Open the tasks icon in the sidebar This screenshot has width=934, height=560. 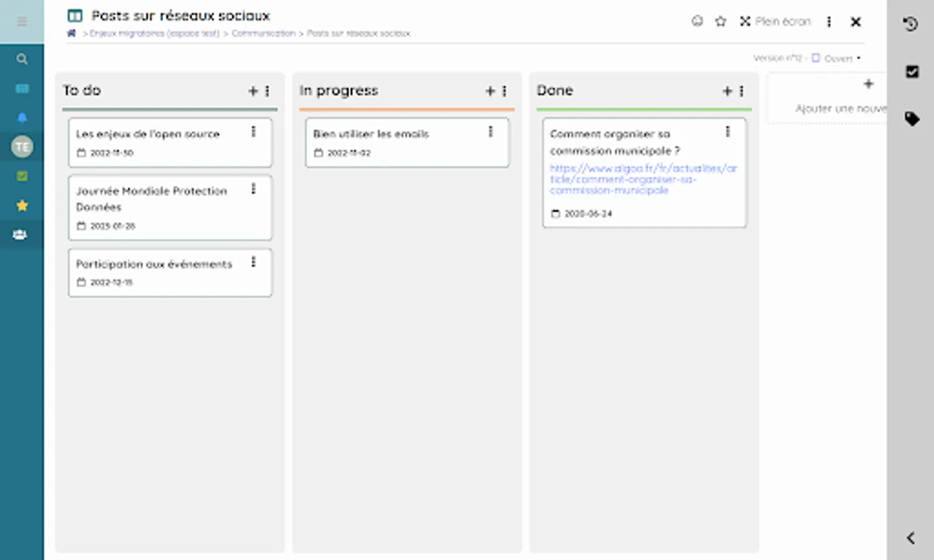(22, 176)
